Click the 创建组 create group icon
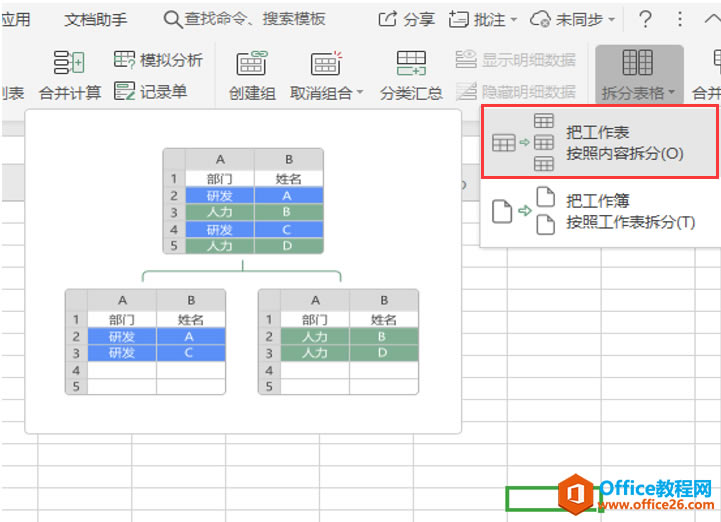This screenshot has width=721, height=522. pyautogui.click(x=252, y=63)
